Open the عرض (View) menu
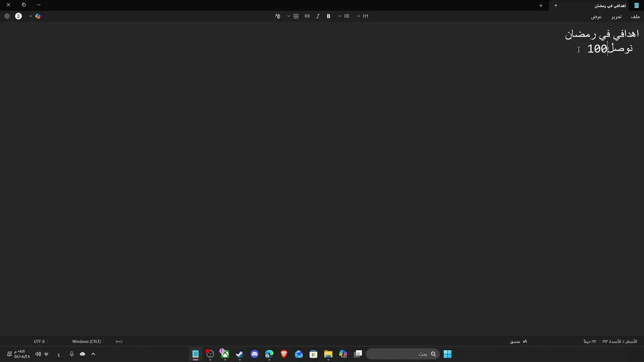The height and width of the screenshot is (362, 644). [596, 17]
